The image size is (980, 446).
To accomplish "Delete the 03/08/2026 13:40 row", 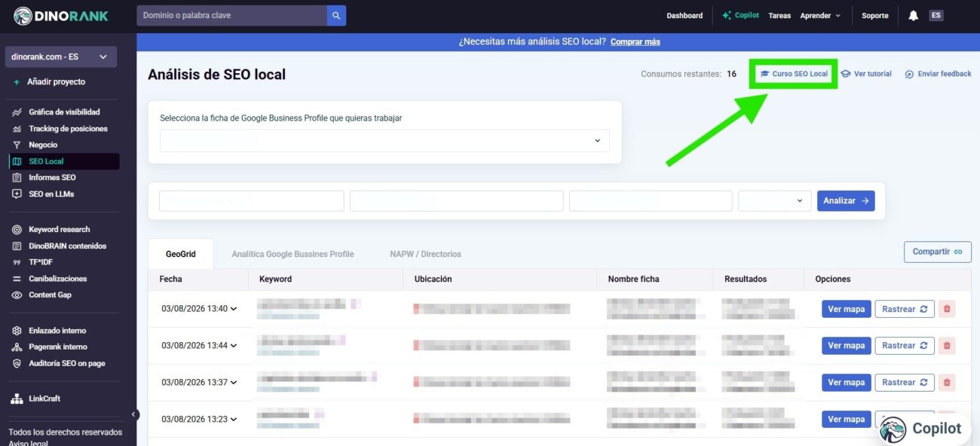I will pyautogui.click(x=947, y=309).
